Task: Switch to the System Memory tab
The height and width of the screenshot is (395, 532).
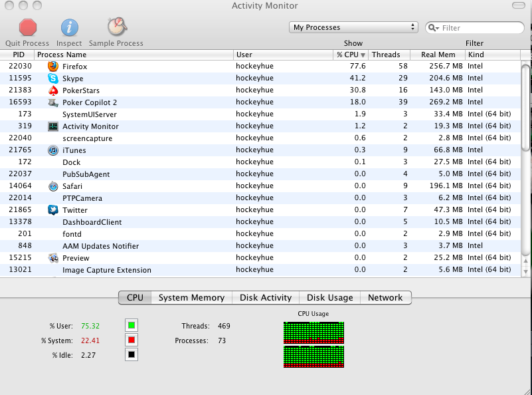Action: [191, 297]
